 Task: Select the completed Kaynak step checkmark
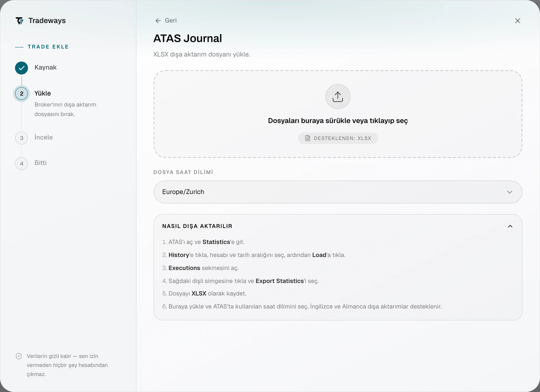pos(21,68)
